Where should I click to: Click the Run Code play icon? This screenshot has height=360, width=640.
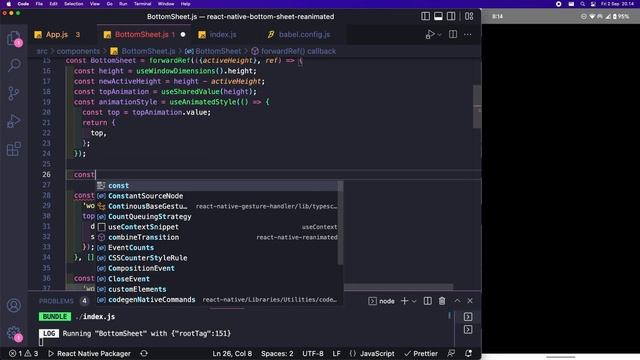click(430, 35)
